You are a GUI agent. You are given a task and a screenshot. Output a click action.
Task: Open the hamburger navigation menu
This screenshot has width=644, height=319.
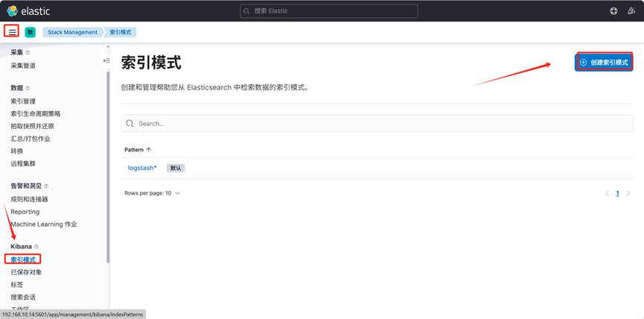click(13, 31)
